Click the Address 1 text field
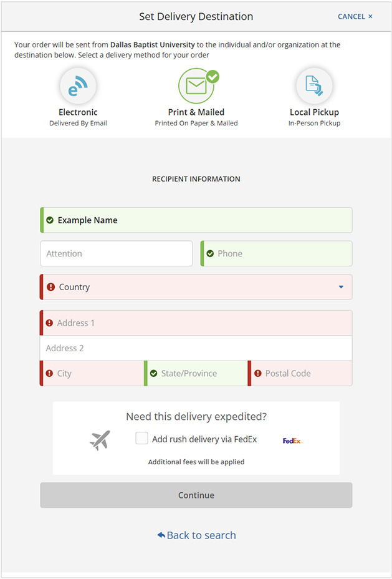The height and width of the screenshot is (579, 392). click(x=199, y=323)
